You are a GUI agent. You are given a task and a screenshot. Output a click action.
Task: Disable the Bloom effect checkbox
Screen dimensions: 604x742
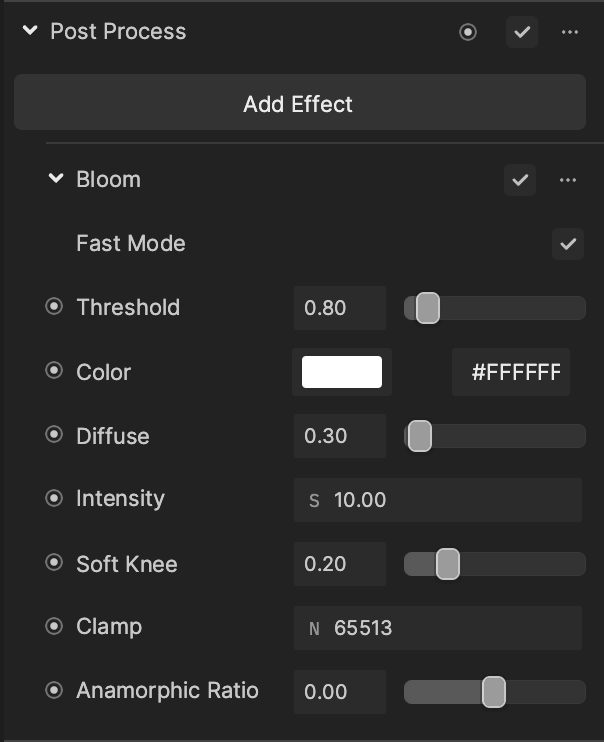coord(520,180)
